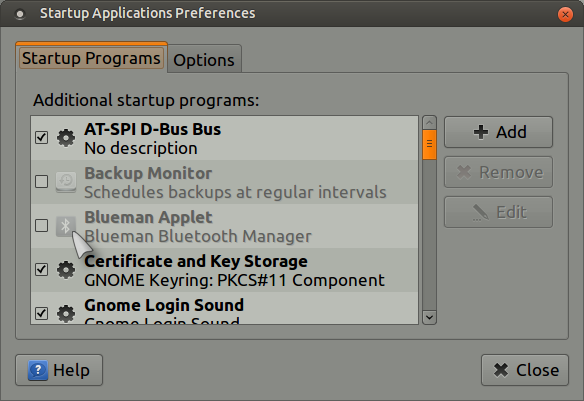The height and width of the screenshot is (401, 584).
Task: Click the window menu dot in title bar
Action: click(20, 14)
